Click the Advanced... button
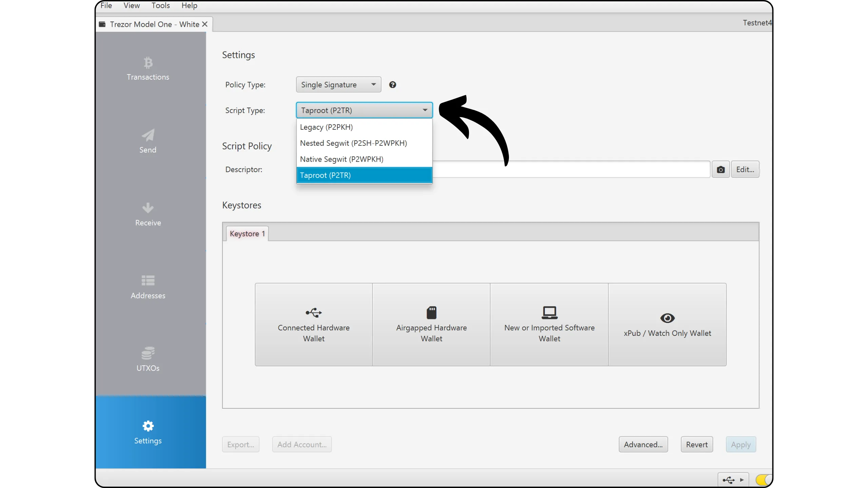Screen dimensions: 868x488 (x=643, y=445)
